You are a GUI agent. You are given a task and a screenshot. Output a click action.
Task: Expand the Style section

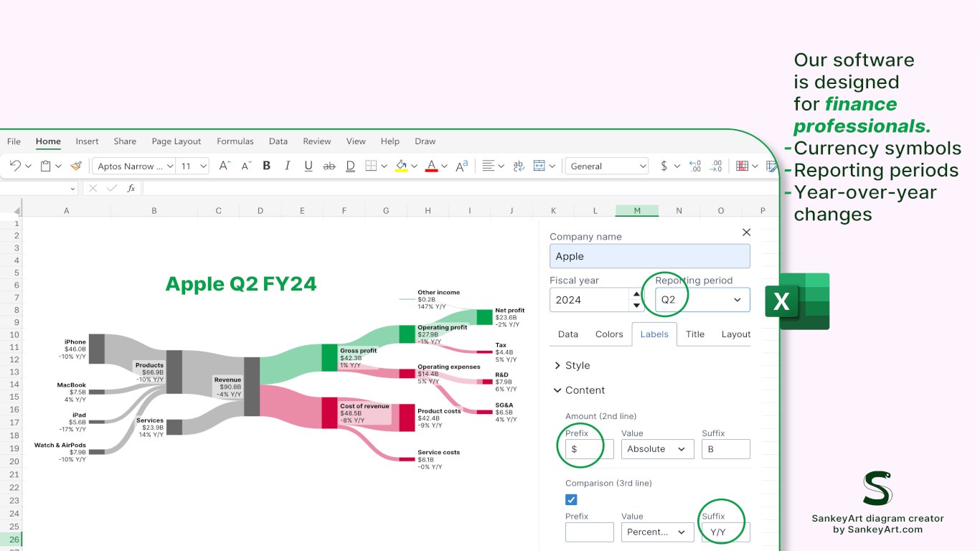(x=572, y=365)
